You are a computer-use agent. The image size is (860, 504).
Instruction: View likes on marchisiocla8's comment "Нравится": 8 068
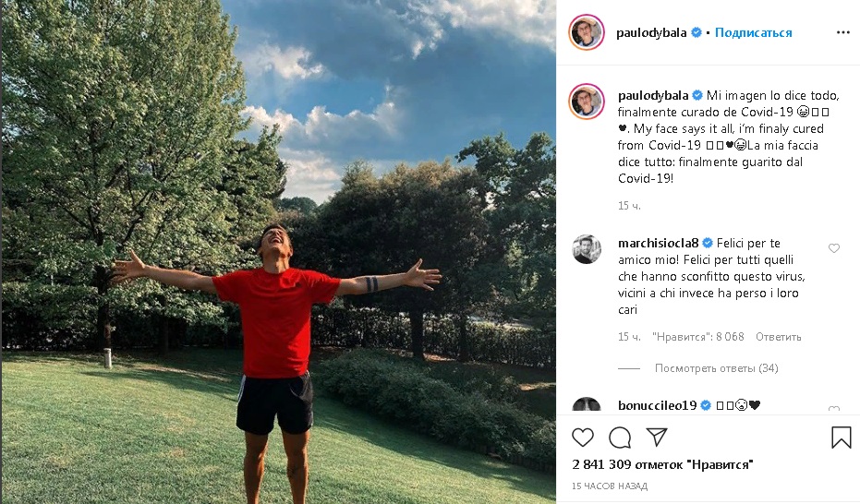[697, 336]
